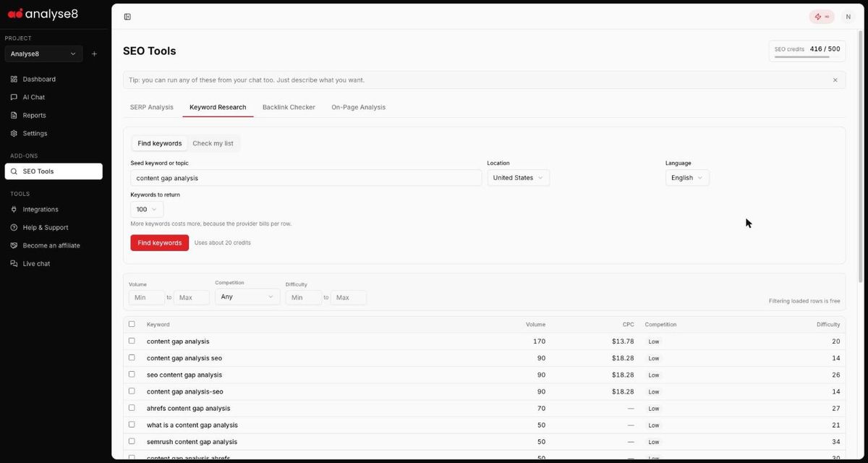Check the 'seo content gap analysis' row
This screenshot has height=463, width=868.
tap(132, 374)
